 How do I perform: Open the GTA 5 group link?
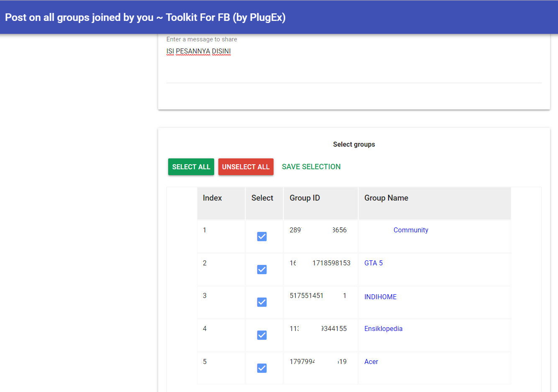pyautogui.click(x=374, y=263)
